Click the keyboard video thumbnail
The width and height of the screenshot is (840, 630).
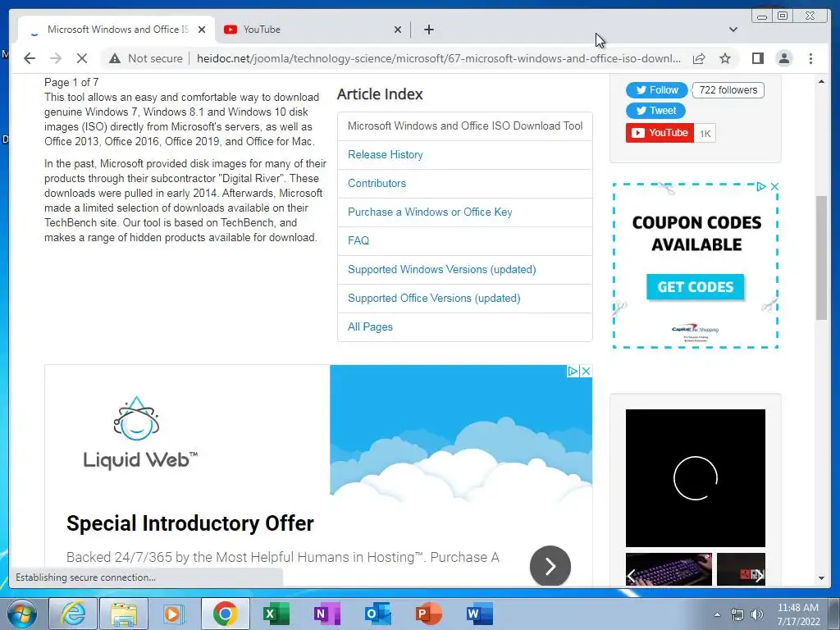(x=669, y=569)
